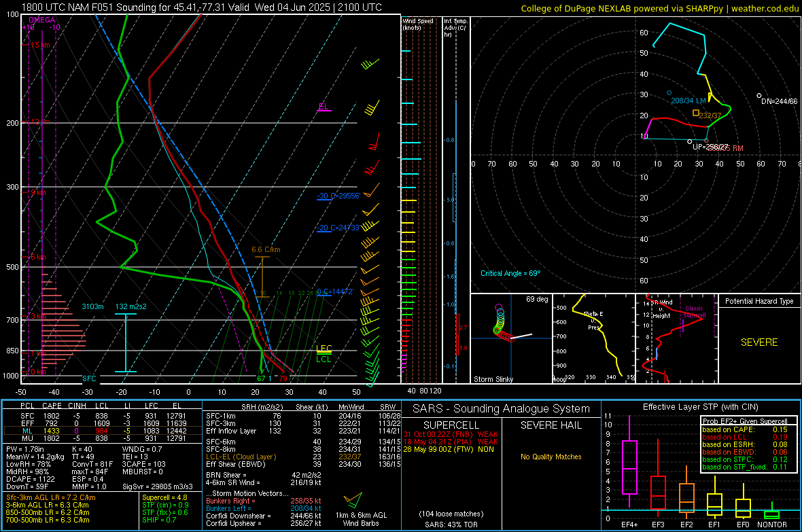Click the Supercell = 4.8 composite value
Viewport: 802px width, 532px height.
(x=164, y=497)
